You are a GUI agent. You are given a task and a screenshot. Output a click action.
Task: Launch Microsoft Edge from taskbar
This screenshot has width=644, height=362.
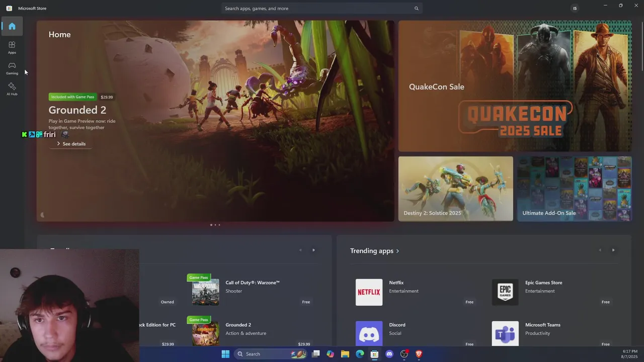[x=360, y=354]
